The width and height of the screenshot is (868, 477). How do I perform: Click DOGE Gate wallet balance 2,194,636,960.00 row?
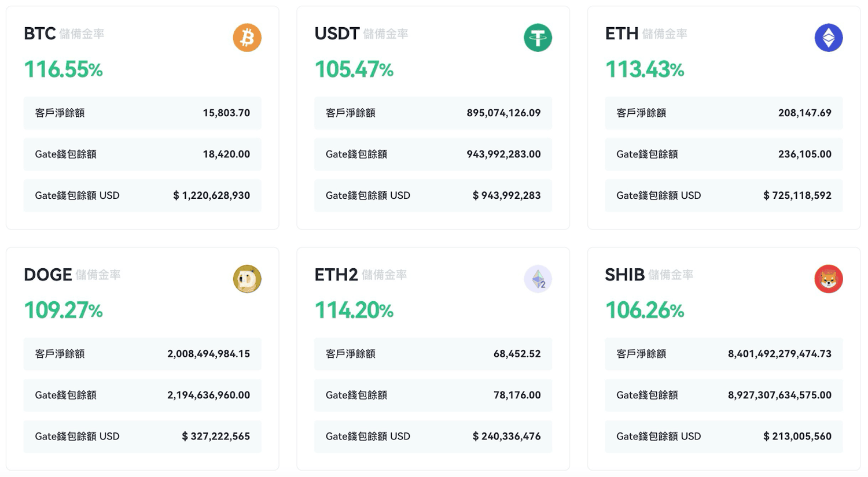pyautogui.click(x=142, y=395)
